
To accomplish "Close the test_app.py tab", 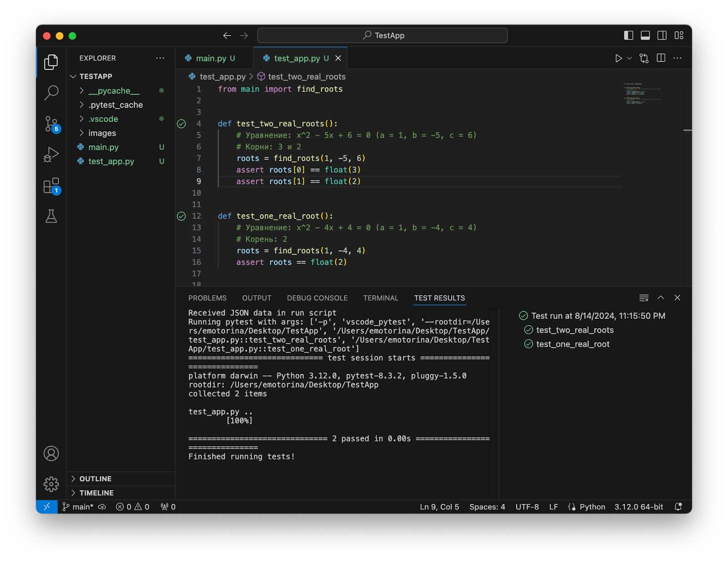I will tap(338, 58).
